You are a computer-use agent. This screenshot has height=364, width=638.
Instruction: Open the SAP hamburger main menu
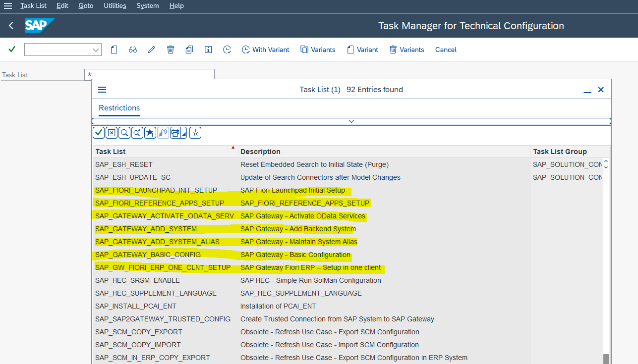pyautogui.click(x=7, y=6)
